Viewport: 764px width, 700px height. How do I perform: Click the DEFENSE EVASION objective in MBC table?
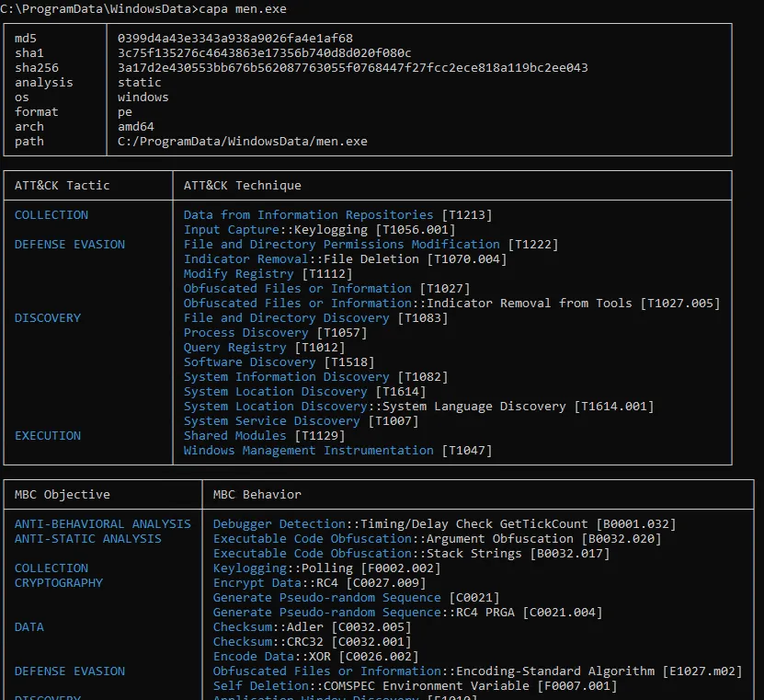tap(70, 671)
